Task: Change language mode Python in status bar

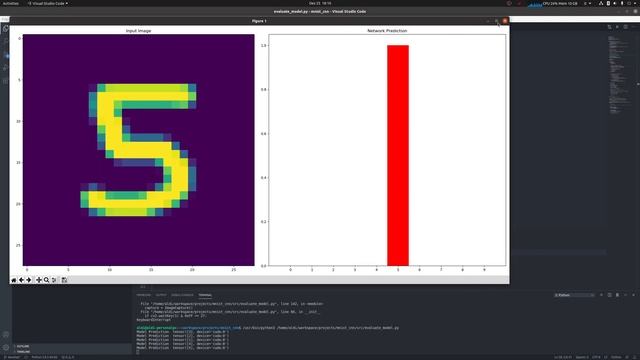Action: pyautogui.click(x=616, y=357)
